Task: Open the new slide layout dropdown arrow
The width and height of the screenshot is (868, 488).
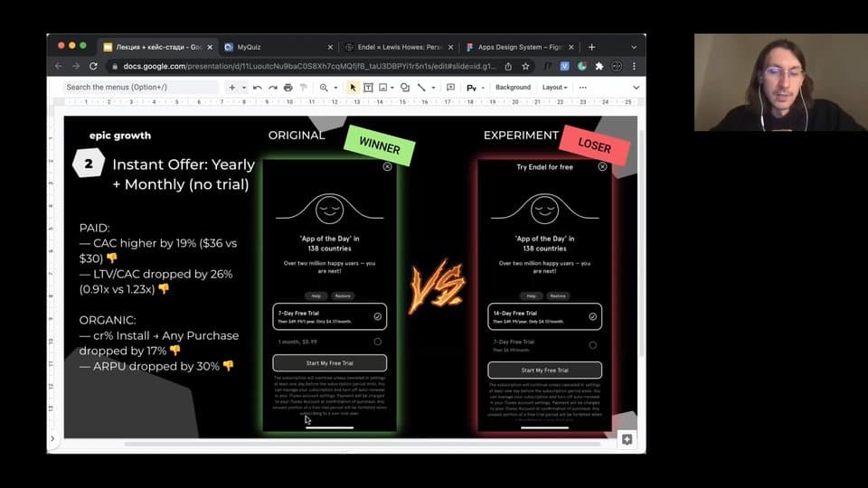Action: (x=243, y=88)
